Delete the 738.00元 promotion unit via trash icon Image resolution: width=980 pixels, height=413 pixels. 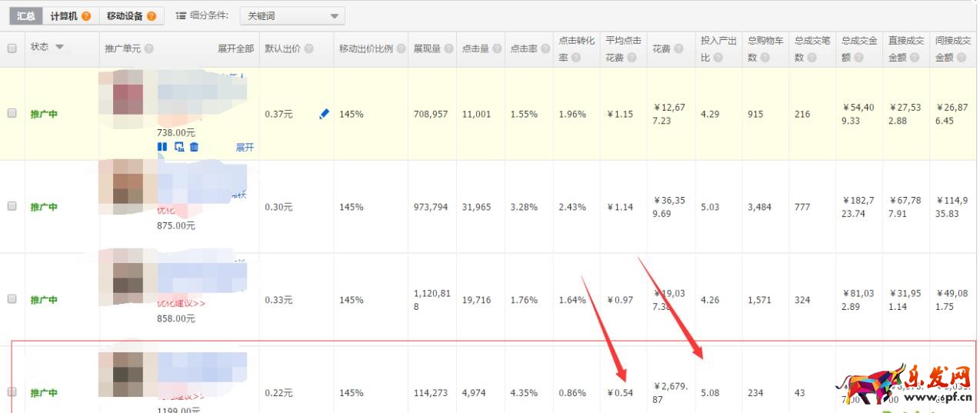coord(194,147)
